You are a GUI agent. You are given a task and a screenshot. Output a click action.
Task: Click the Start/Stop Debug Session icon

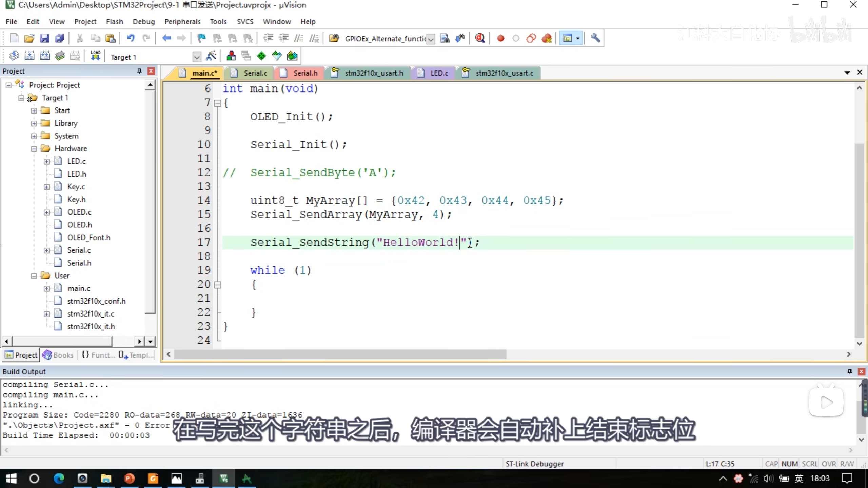pos(480,38)
